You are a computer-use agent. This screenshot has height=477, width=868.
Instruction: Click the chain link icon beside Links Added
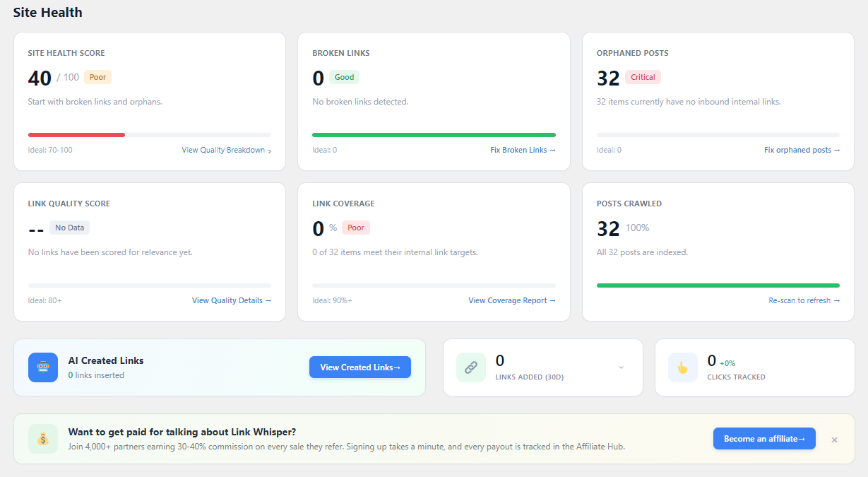471,367
